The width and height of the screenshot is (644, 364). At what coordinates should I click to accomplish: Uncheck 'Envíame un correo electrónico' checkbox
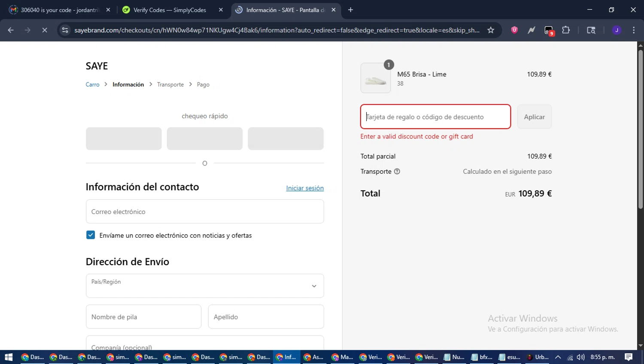[x=91, y=235]
